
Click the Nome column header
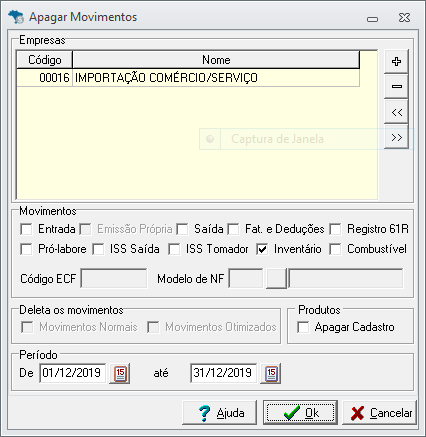pos(216,60)
